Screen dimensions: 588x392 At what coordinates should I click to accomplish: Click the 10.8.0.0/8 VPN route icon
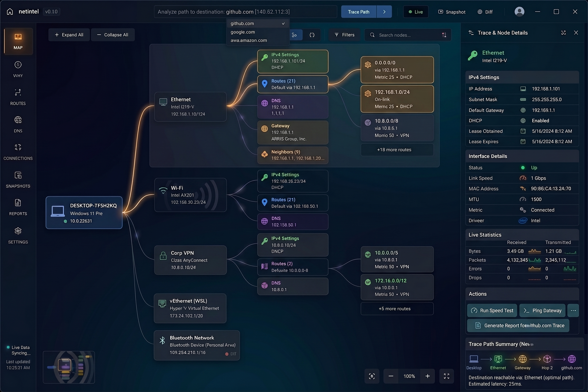[x=368, y=123]
